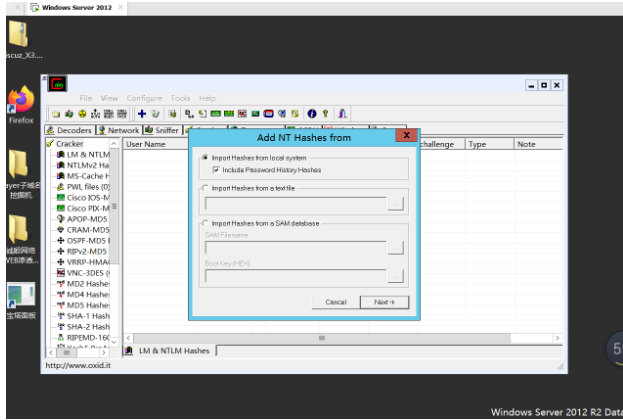Viewport: 623px width, 420px height.
Task: Click the Cisco IOS-MD5 green icon
Action: pyautogui.click(x=60, y=197)
